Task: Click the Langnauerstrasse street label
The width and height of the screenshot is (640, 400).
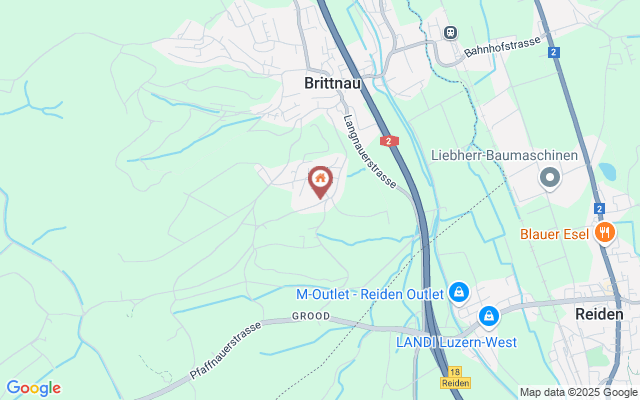Action: 370,151
